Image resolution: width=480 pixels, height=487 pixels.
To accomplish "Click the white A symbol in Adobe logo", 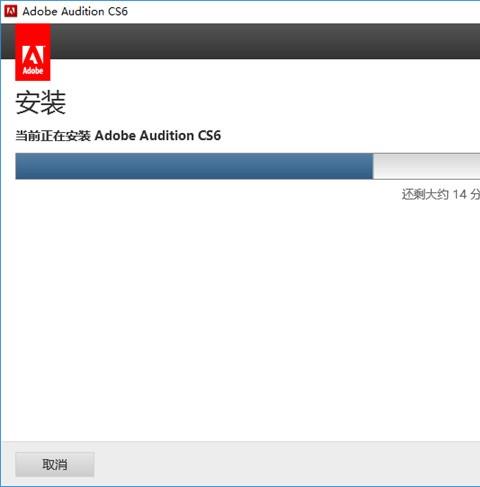I will coord(33,55).
